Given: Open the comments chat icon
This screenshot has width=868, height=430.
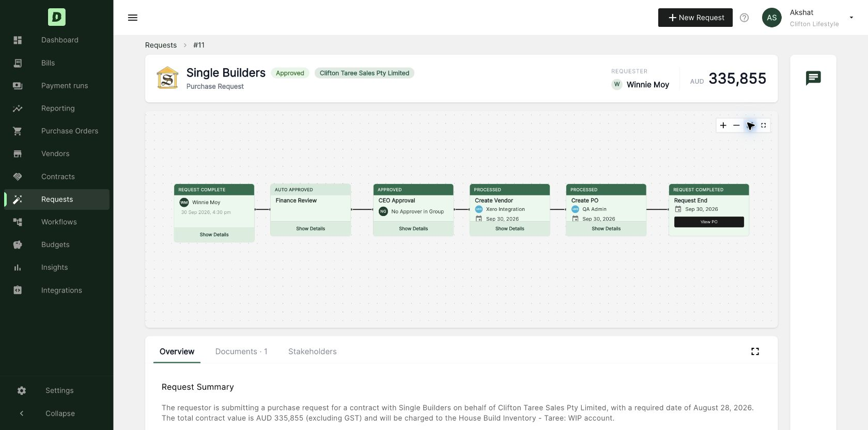Looking at the screenshot, I should click(x=813, y=78).
